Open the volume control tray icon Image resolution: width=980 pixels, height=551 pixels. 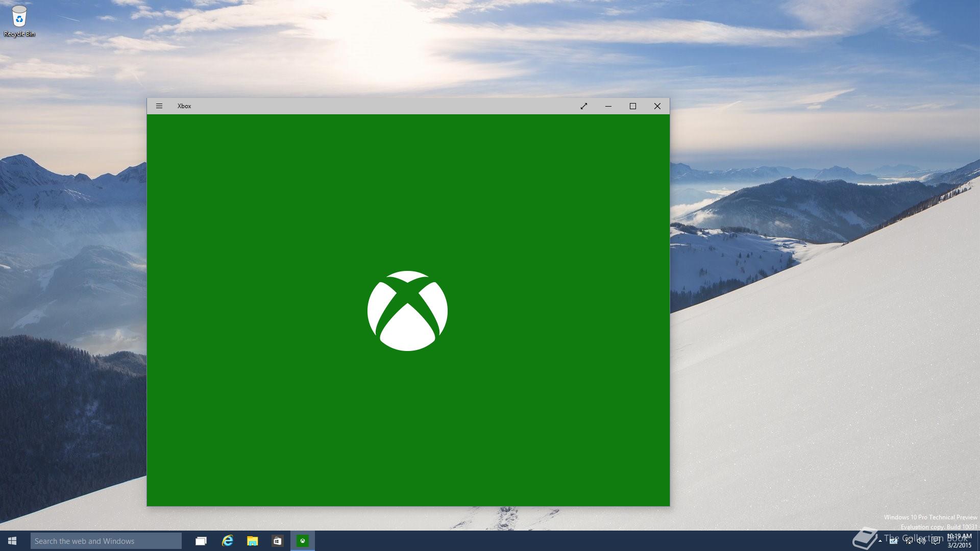(x=922, y=541)
